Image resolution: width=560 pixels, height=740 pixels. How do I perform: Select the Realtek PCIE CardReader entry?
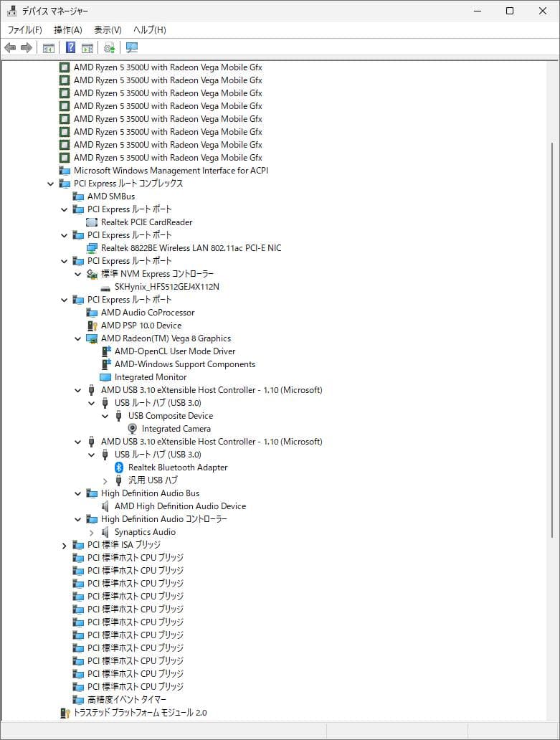tap(146, 222)
